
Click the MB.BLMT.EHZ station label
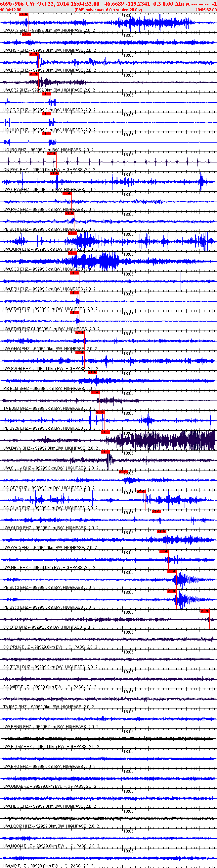[50, 389]
